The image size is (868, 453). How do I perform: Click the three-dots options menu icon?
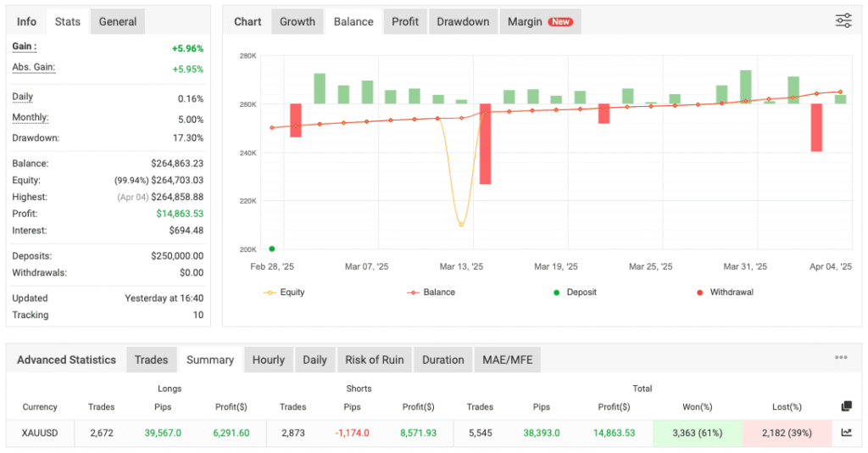[x=840, y=358]
